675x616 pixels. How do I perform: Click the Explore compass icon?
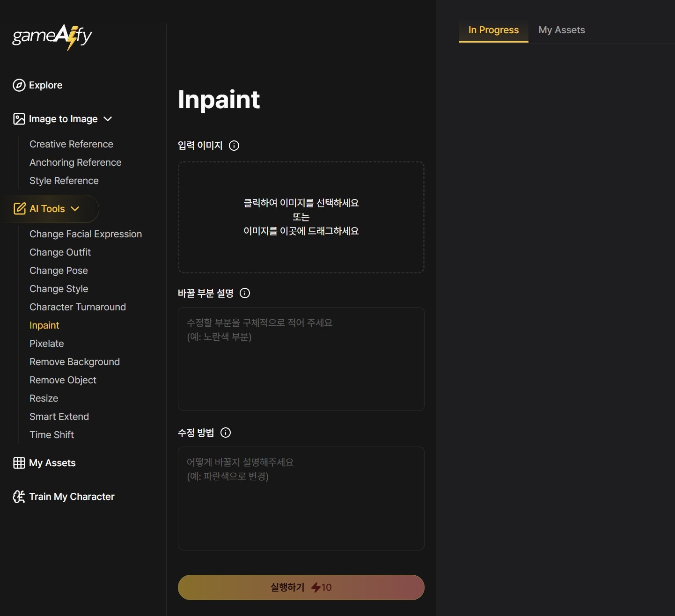tap(19, 85)
